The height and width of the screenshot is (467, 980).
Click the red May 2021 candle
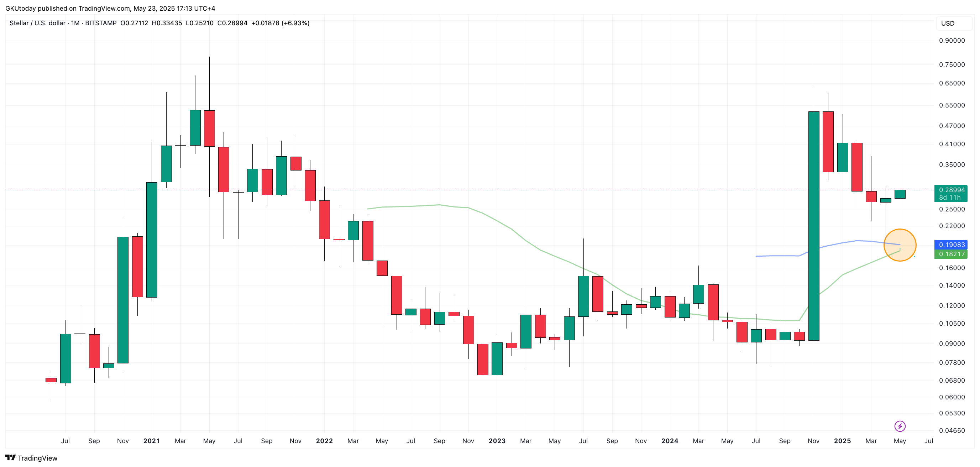pos(209,128)
